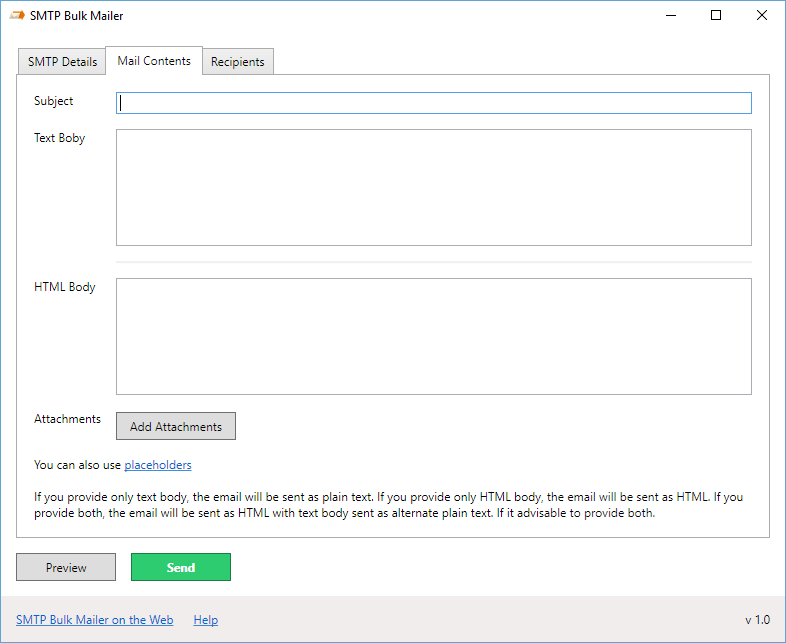The width and height of the screenshot is (786, 643).
Task: Switch to the SMTP Details tab
Action: coord(62,62)
